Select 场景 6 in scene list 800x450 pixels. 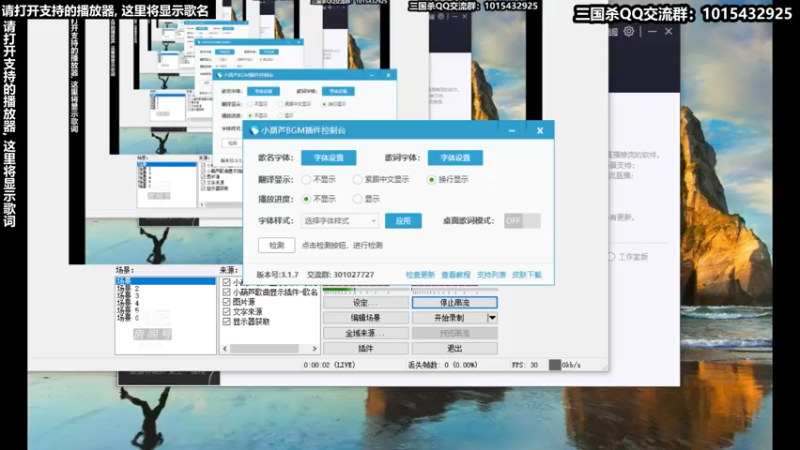[x=165, y=317]
